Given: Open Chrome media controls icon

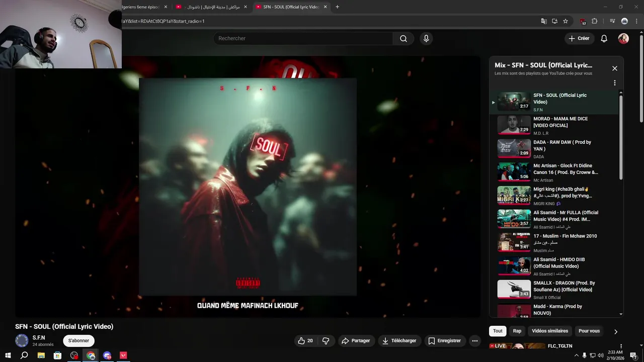Looking at the screenshot, I should point(612,21).
